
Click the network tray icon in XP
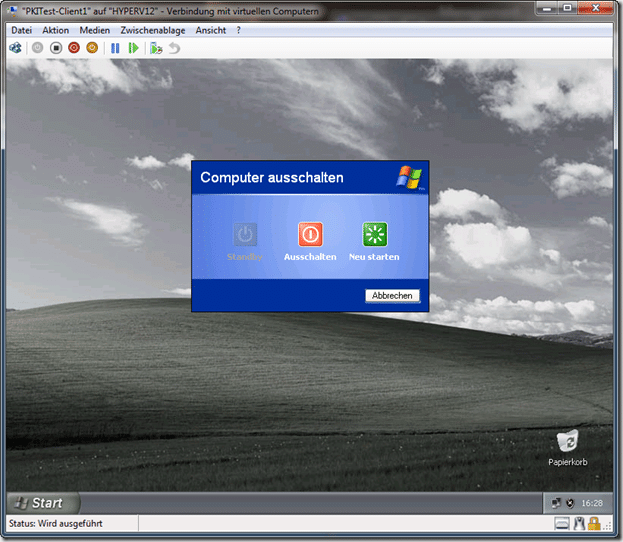pos(556,503)
